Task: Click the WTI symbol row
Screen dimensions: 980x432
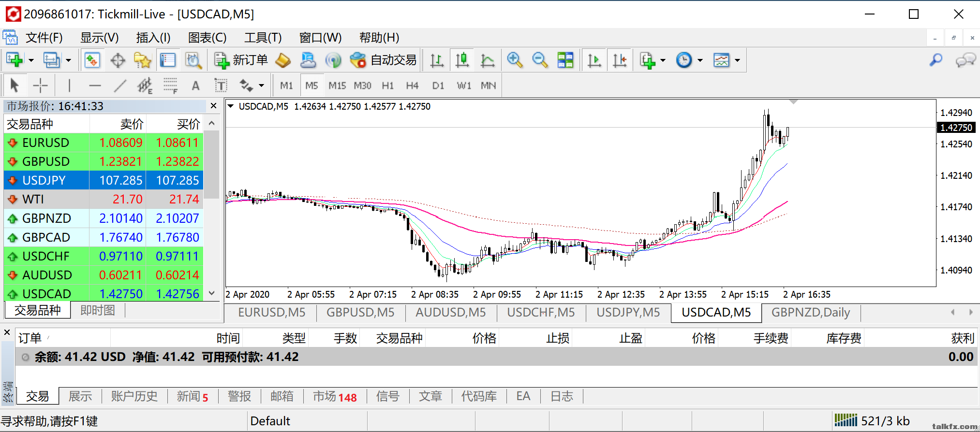Action: click(x=104, y=199)
